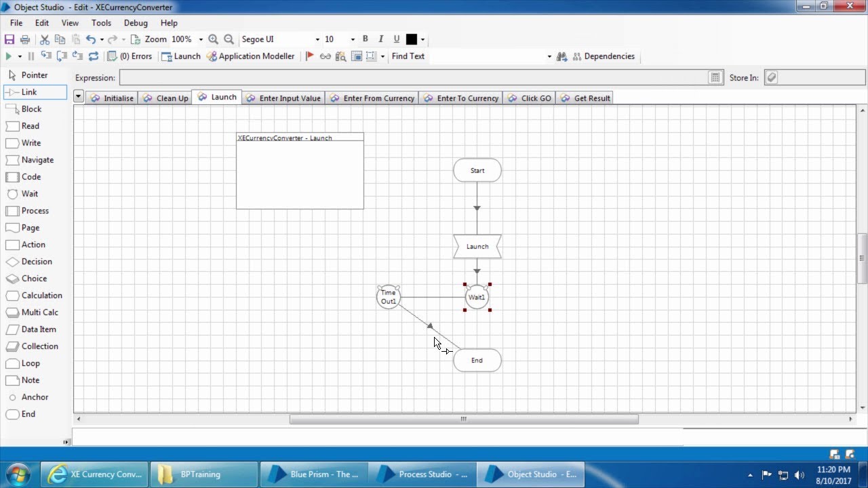Select the Write stage tool
The width and height of the screenshot is (868, 488).
tap(24, 143)
